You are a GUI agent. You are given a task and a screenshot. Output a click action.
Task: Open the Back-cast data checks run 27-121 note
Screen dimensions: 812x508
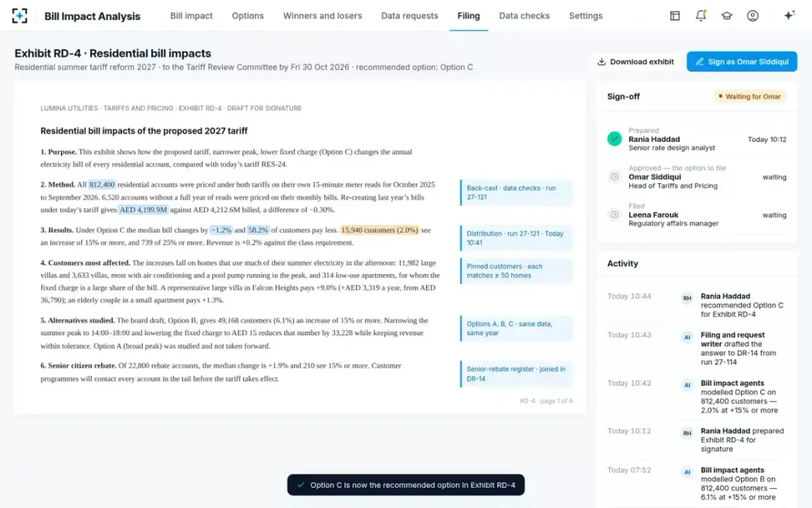pyautogui.click(x=516, y=192)
